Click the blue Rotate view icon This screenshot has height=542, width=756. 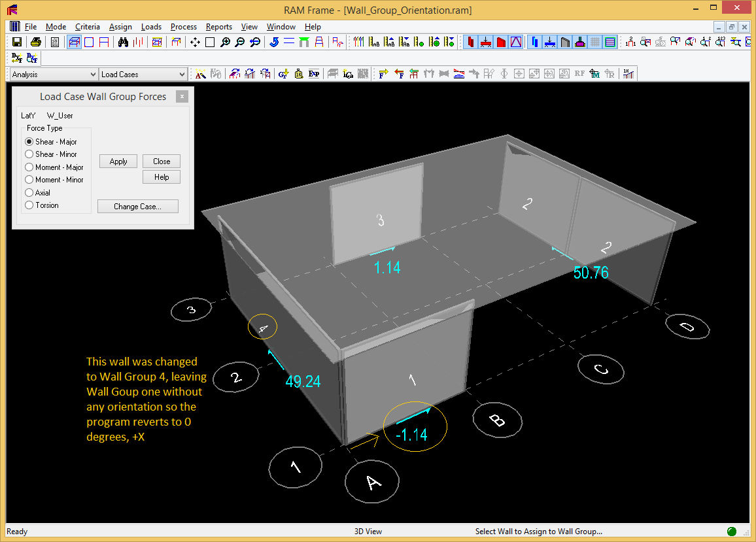(x=273, y=42)
